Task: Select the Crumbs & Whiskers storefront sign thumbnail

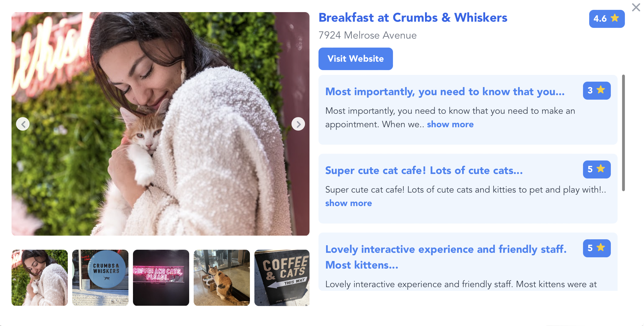Action: [x=100, y=278]
